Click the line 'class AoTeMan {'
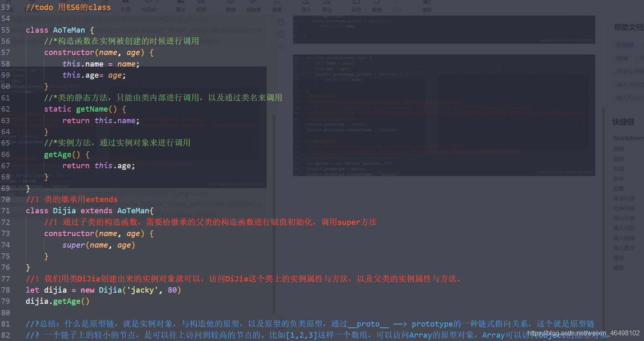The height and width of the screenshot is (341, 644). [60, 30]
